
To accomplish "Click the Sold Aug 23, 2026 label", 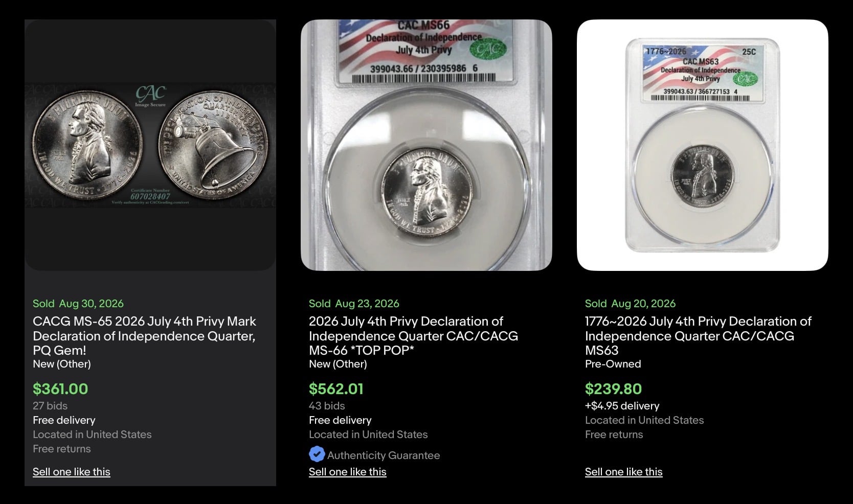I will point(354,304).
